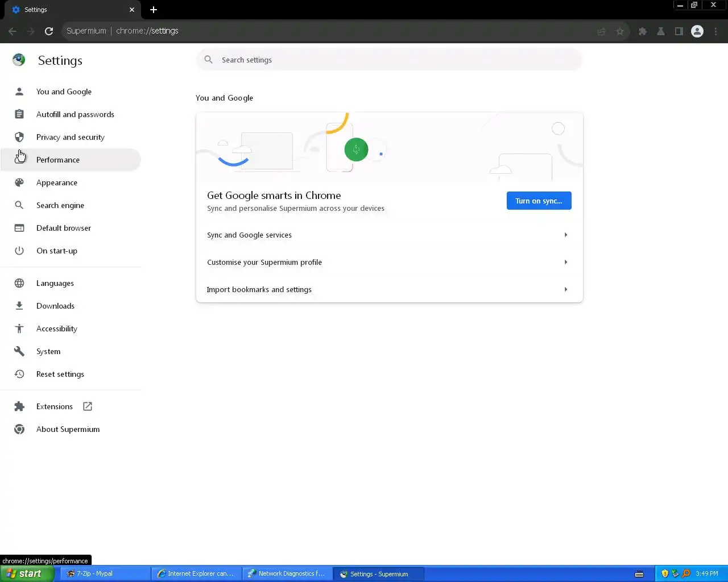Viewport: 728px width, 582px height.
Task: Open the three-dot browser menu
Action: tap(716, 31)
